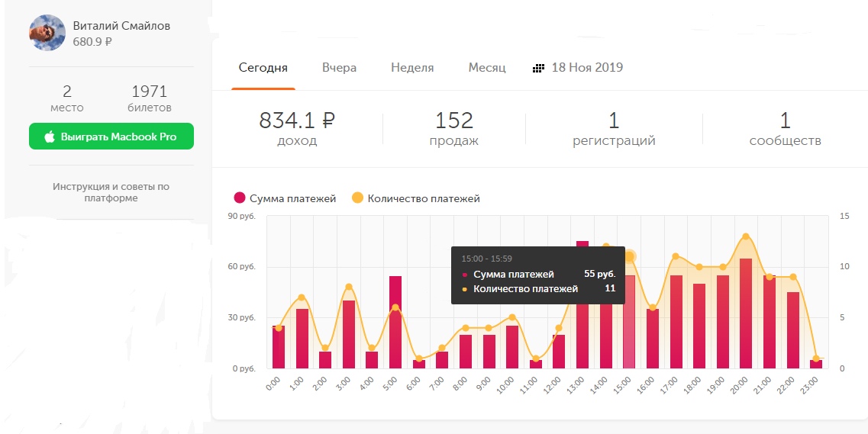This screenshot has width=868, height=434.
Task: Click the user profile avatar
Action: 47,33
